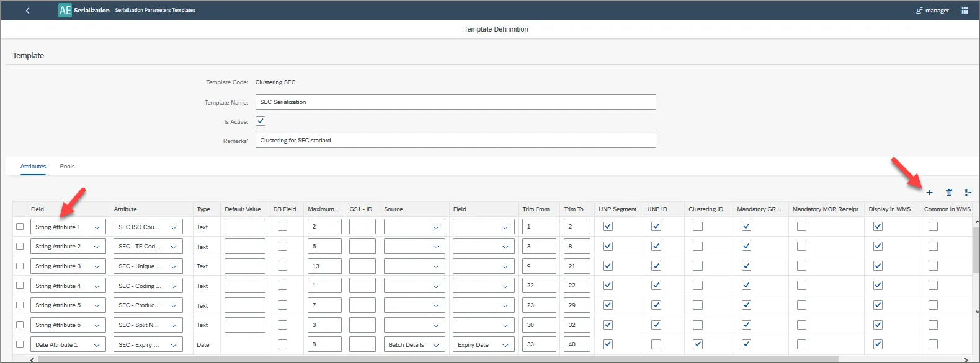Open the String Attribute 1 field dropdown
980x363 pixels.
click(68, 227)
